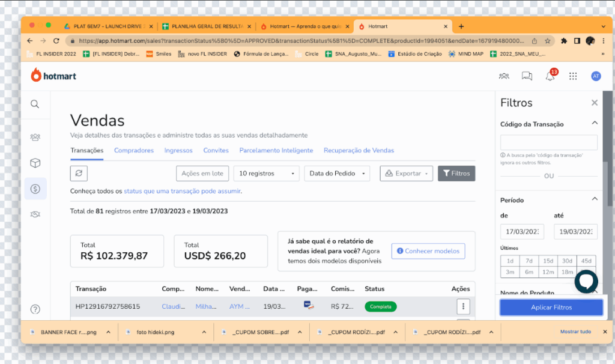This screenshot has height=364, width=615.
Task: Select the 30d quick period option
Action: coord(567,261)
